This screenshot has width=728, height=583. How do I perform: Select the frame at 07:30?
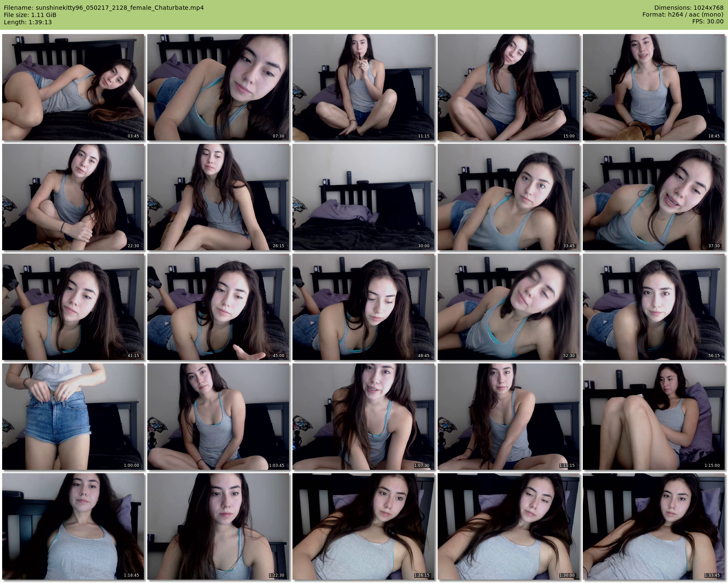coord(218,87)
